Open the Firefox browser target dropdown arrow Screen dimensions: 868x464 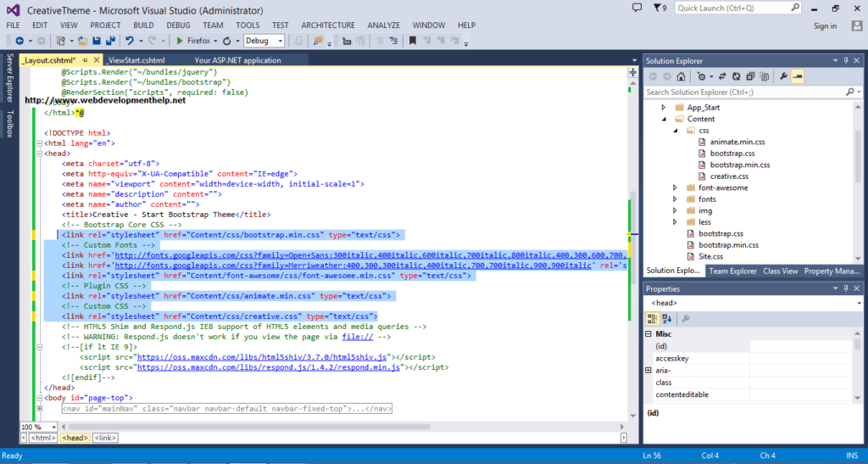[x=215, y=41]
